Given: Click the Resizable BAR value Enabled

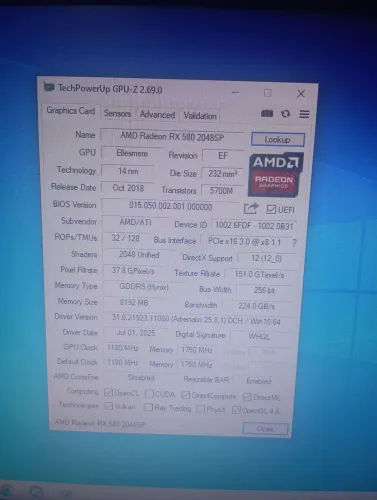Looking at the screenshot, I should pos(259,381).
